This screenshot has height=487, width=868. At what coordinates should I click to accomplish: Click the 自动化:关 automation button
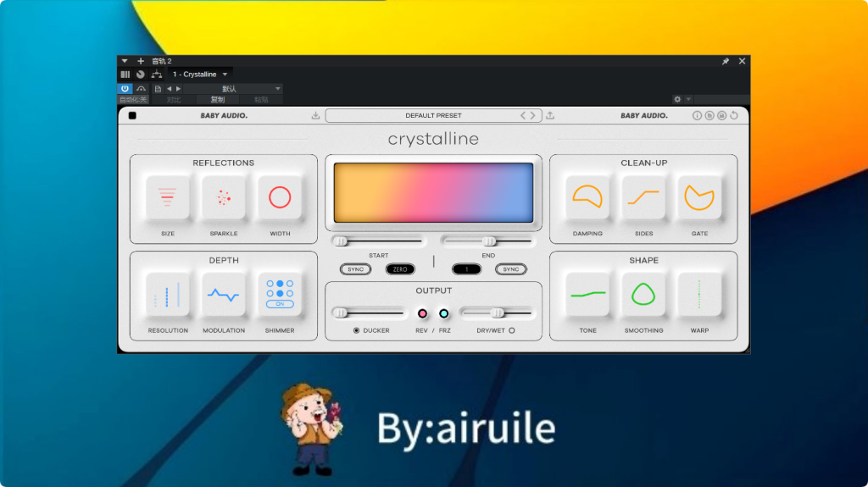(133, 100)
